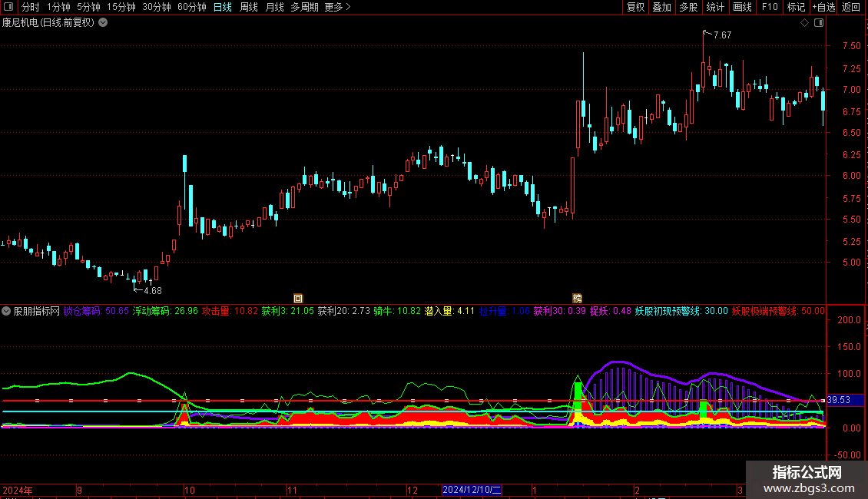Viewport: 868px width, 499px height.
Task: Toggle the right side panel icon
Action: [x=819, y=23]
